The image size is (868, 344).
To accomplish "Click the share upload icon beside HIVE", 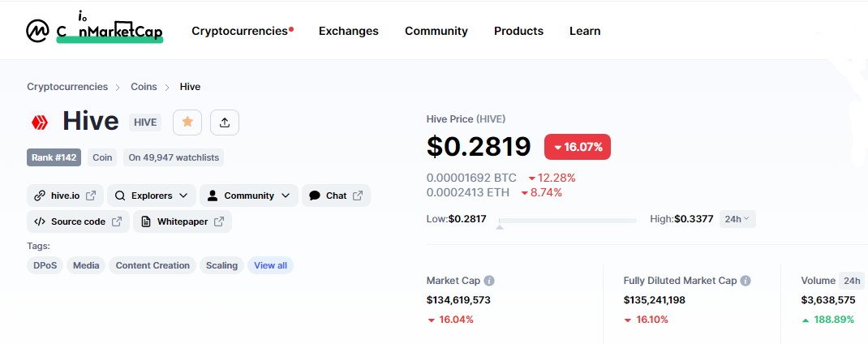I will pyautogui.click(x=224, y=122).
